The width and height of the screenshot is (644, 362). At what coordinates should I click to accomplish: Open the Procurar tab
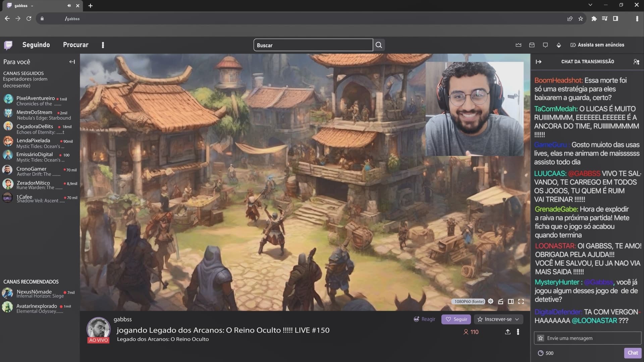[75, 45]
